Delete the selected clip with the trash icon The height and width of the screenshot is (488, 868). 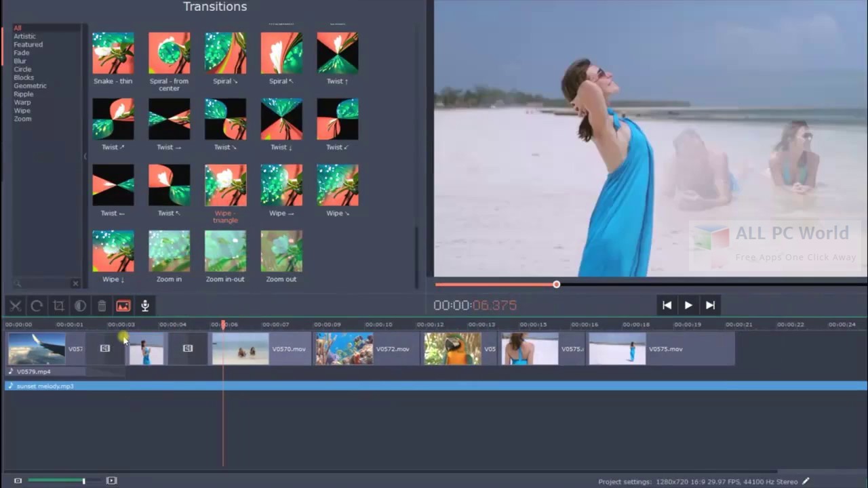click(102, 306)
